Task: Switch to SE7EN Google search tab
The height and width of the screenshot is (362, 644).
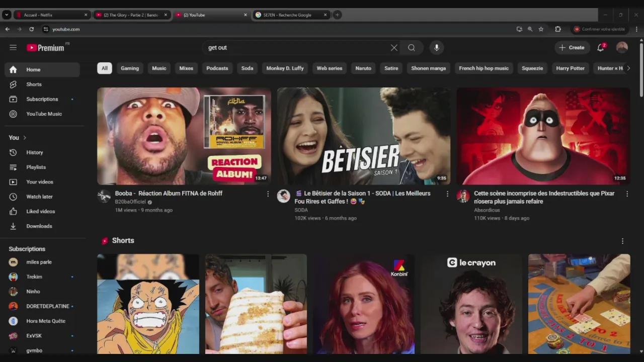Action: click(x=291, y=15)
